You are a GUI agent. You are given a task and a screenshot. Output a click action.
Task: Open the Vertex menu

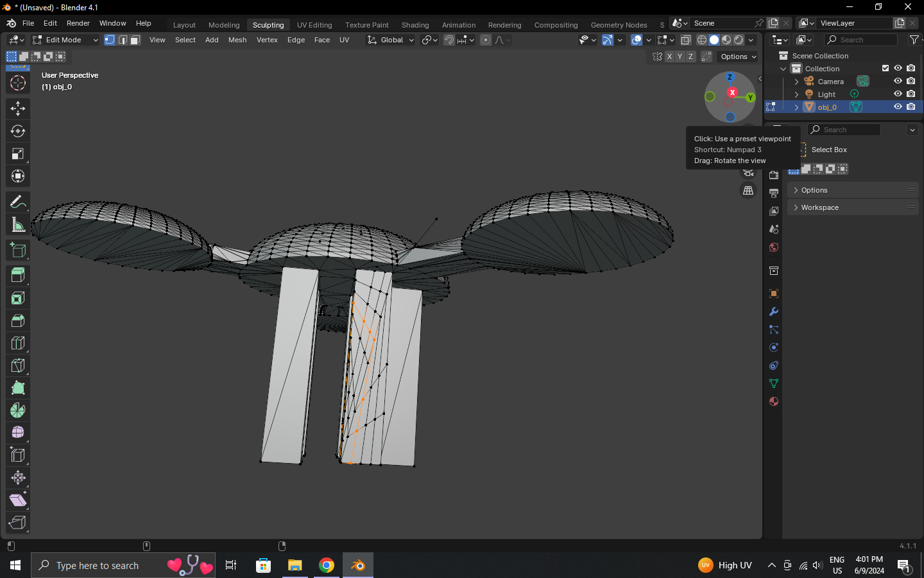(267, 40)
